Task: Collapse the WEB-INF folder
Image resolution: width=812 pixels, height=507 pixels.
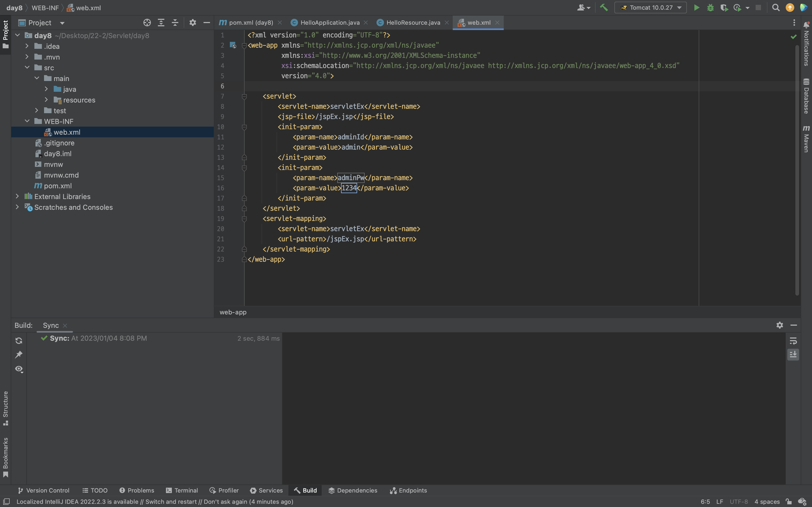Action: pyautogui.click(x=27, y=121)
